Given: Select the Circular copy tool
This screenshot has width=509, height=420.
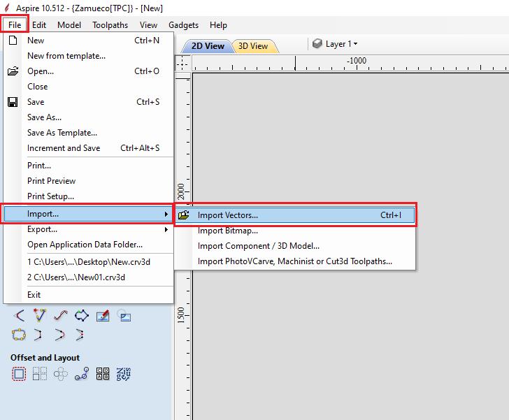Looking at the screenshot, I should point(61,374).
